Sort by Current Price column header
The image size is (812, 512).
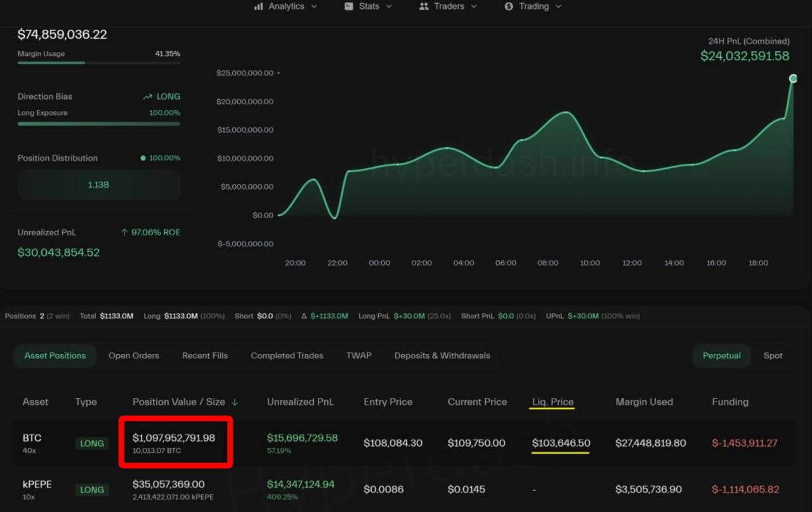(477, 402)
